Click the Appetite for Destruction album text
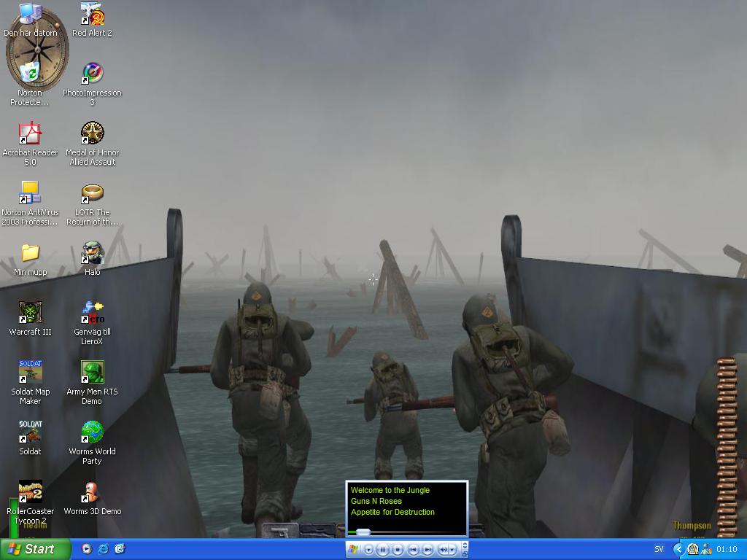 (x=392, y=512)
